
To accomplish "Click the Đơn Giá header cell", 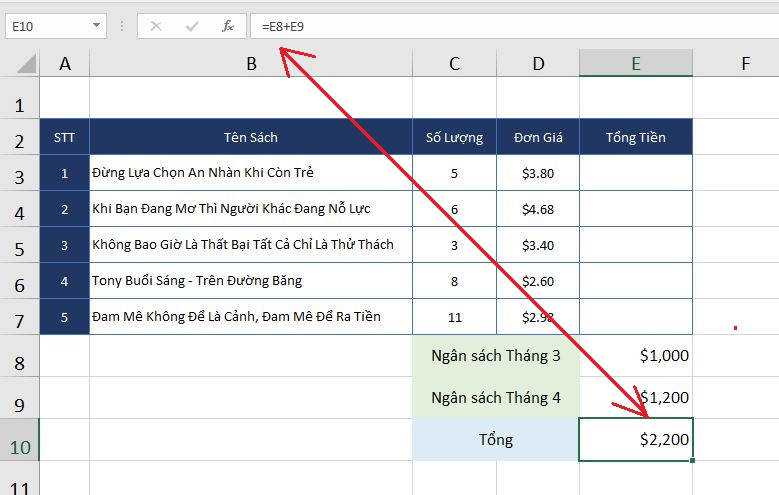I will coord(538,137).
